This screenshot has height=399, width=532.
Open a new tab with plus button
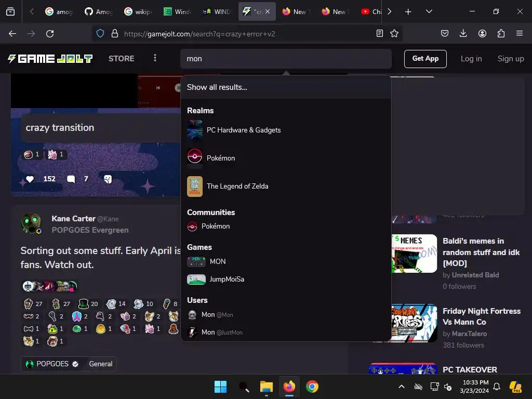pyautogui.click(x=408, y=11)
